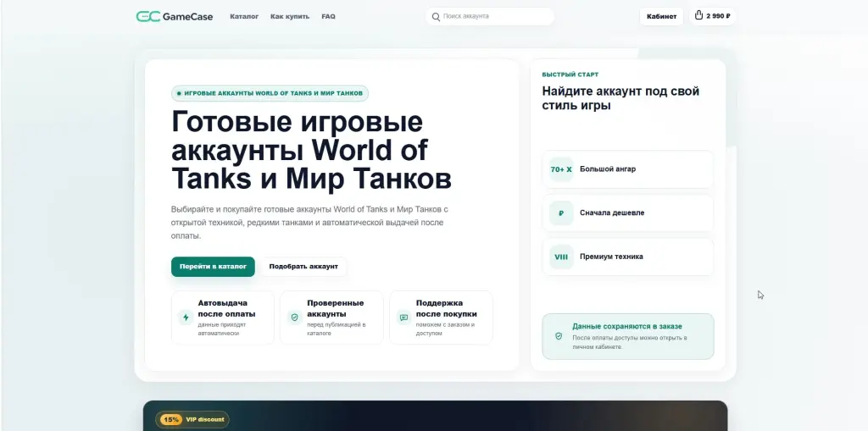Click the shield icon in Данные сохраняются notice
This screenshot has height=431, width=868.
click(559, 336)
